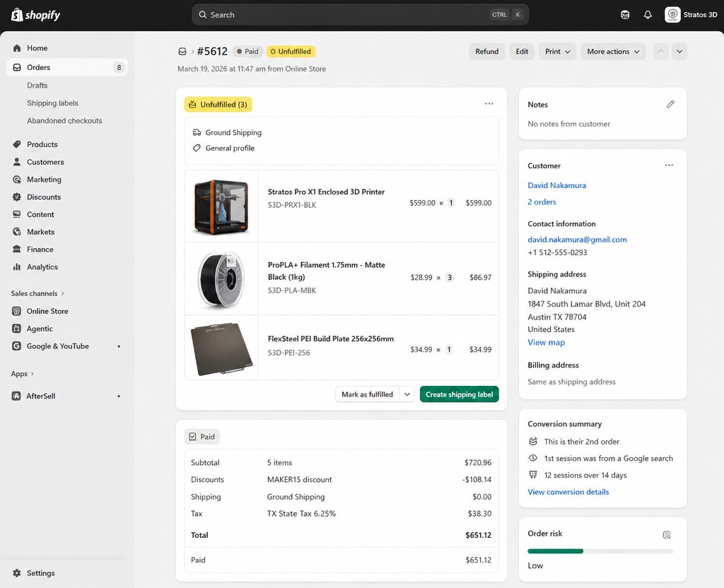Open Drafts under Orders
Screen dimensions: 724x588
point(37,86)
